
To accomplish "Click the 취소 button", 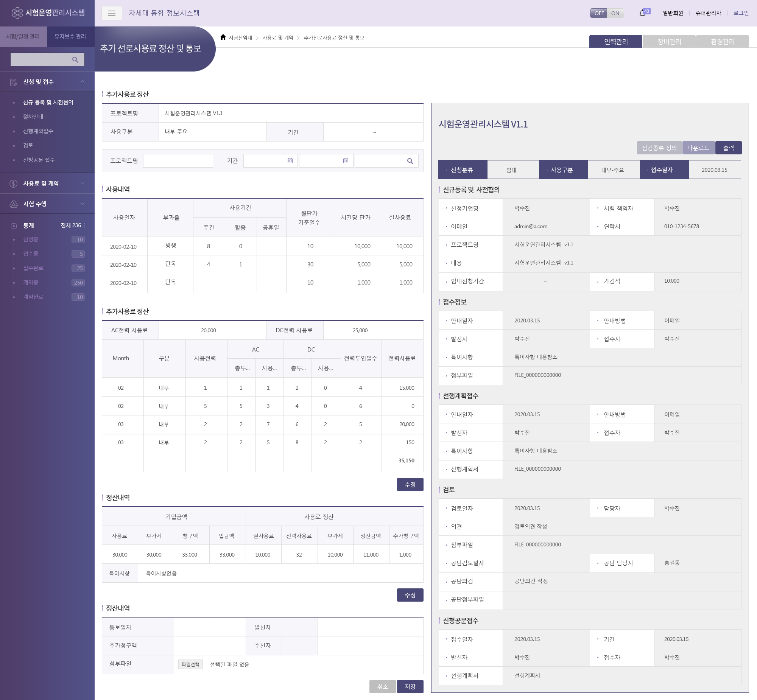I will click(383, 687).
